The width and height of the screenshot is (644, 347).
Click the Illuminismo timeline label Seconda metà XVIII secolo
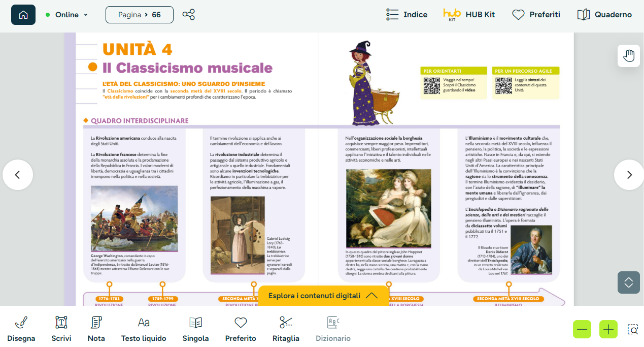coord(509,299)
